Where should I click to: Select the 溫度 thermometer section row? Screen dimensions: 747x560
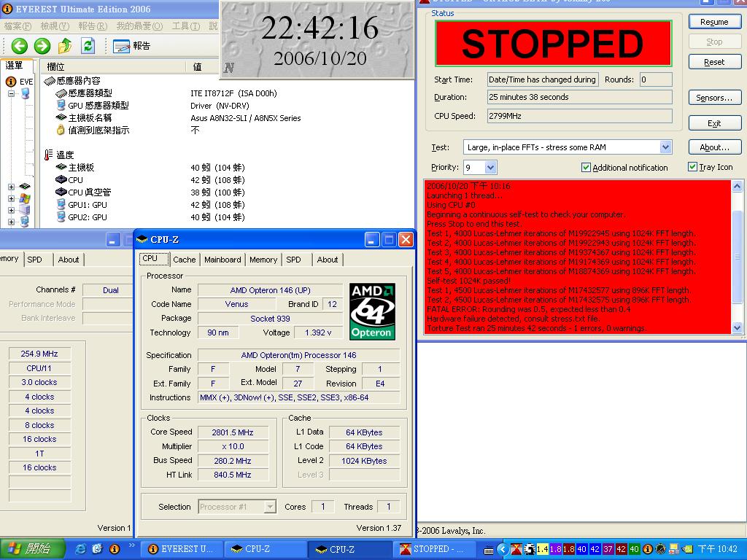59,155
